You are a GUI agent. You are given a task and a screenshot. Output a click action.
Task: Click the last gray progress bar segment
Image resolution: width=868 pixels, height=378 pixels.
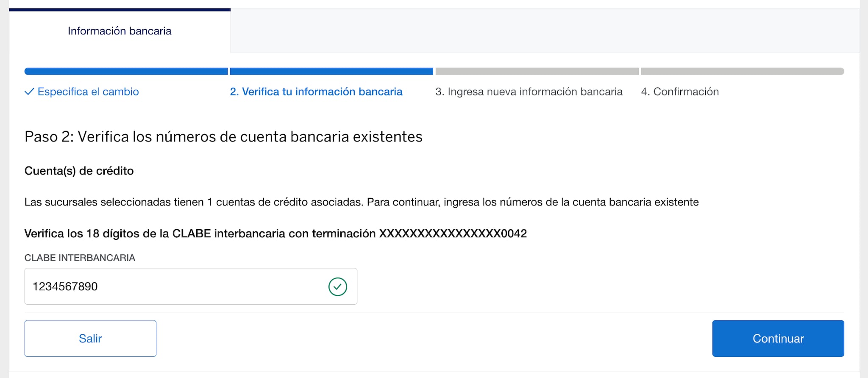click(742, 71)
